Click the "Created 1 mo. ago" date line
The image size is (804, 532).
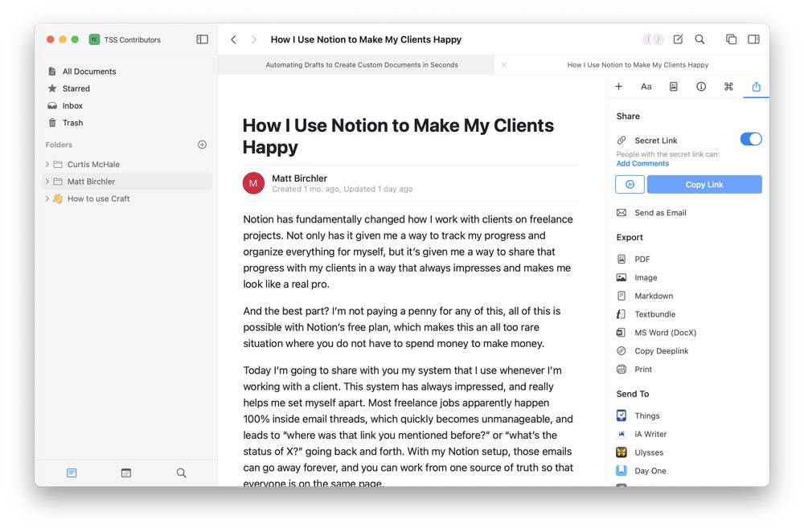342,189
